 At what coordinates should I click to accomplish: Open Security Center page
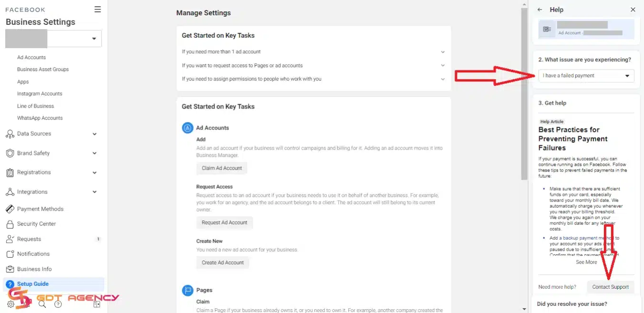pos(37,224)
